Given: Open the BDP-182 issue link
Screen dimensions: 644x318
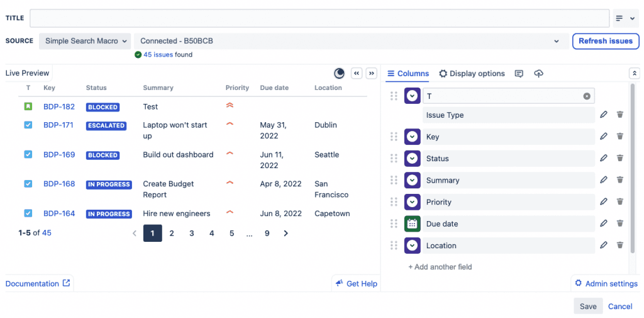Looking at the screenshot, I should pos(59,107).
